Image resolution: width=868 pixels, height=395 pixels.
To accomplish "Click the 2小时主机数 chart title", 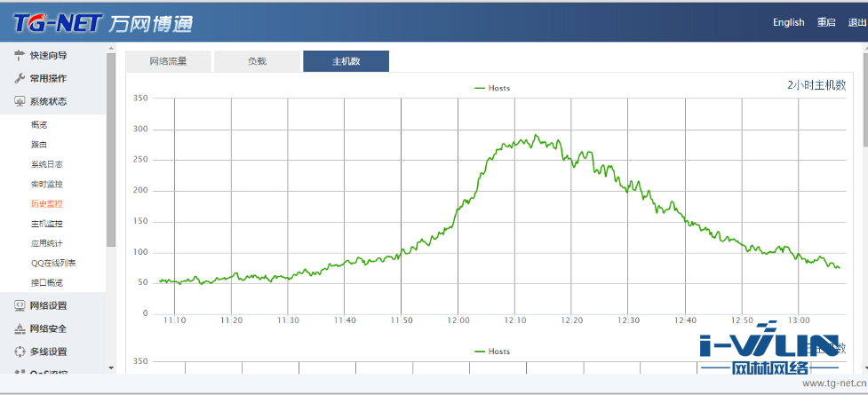I will pyautogui.click(x=816, y=85).
